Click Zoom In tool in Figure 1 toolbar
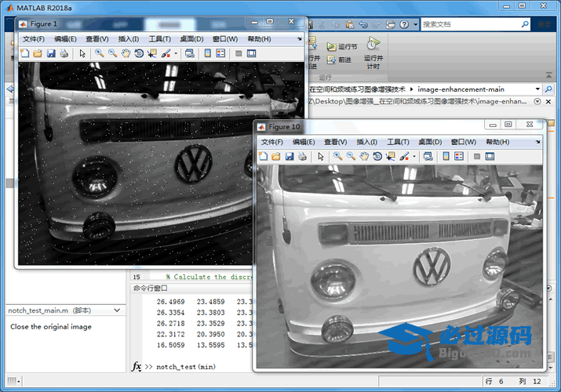Viewport: 561px width, 392px height. click(x=99, y=53)
